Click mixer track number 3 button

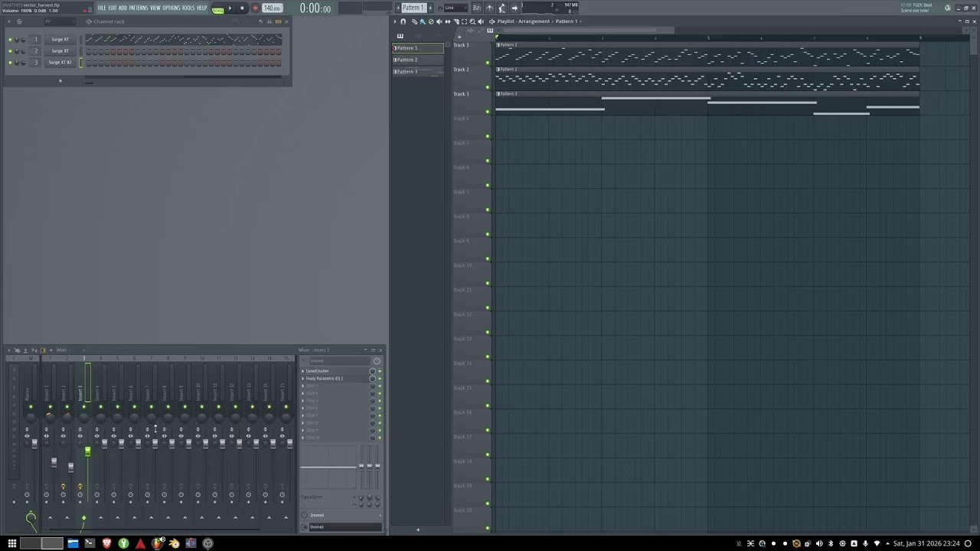35,62
